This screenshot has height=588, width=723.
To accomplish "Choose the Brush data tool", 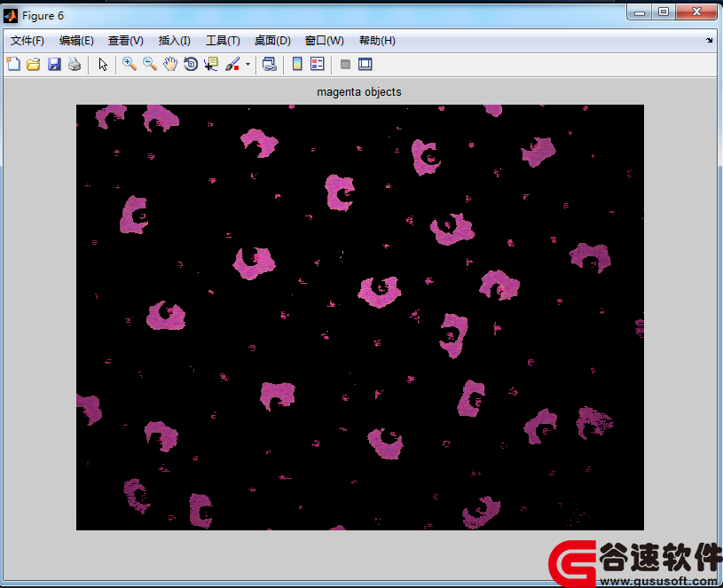I will click(232, 64).
